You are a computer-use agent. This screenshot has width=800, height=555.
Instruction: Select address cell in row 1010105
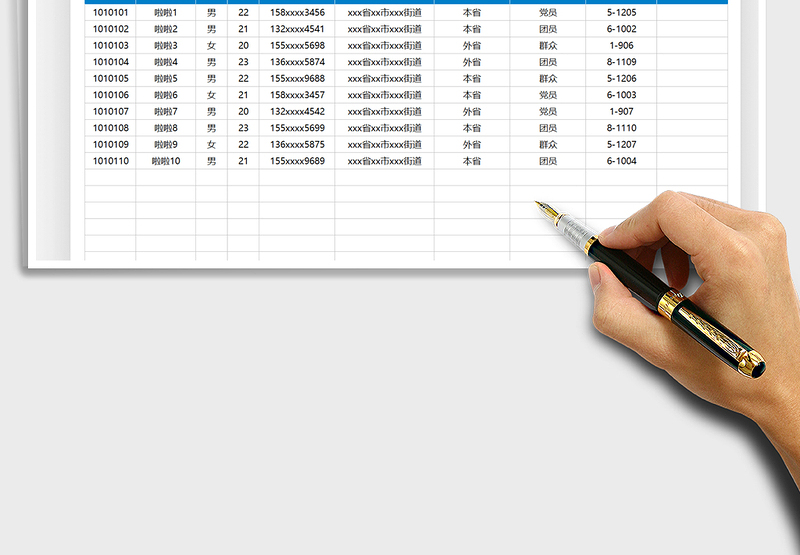tap(385, 79)
